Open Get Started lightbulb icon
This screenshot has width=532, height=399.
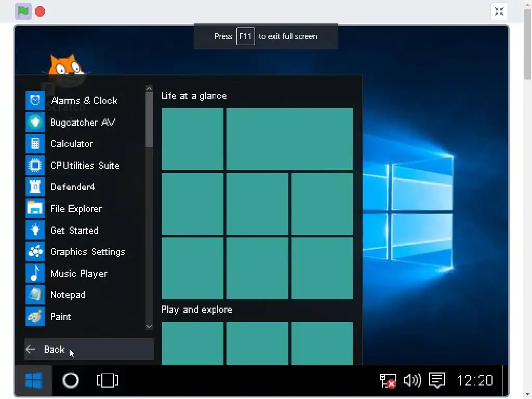35,230
